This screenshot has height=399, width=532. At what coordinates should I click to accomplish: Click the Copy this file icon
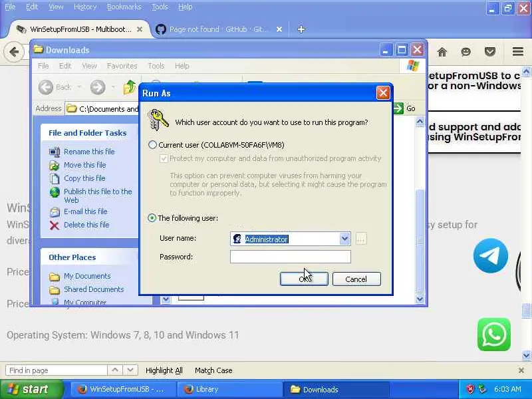pos(55,178)
